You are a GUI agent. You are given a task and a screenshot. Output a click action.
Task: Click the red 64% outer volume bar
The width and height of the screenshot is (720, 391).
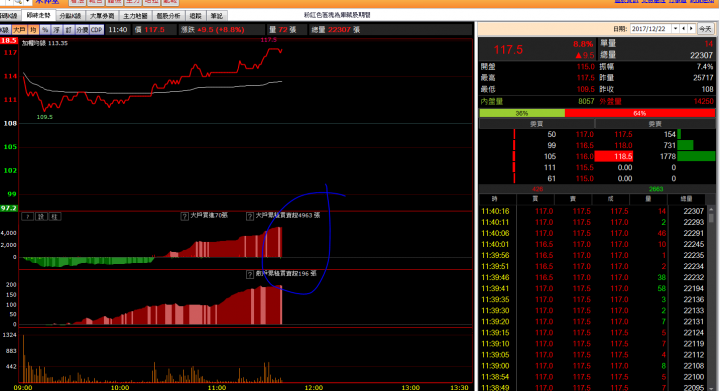tap(640, 113)
